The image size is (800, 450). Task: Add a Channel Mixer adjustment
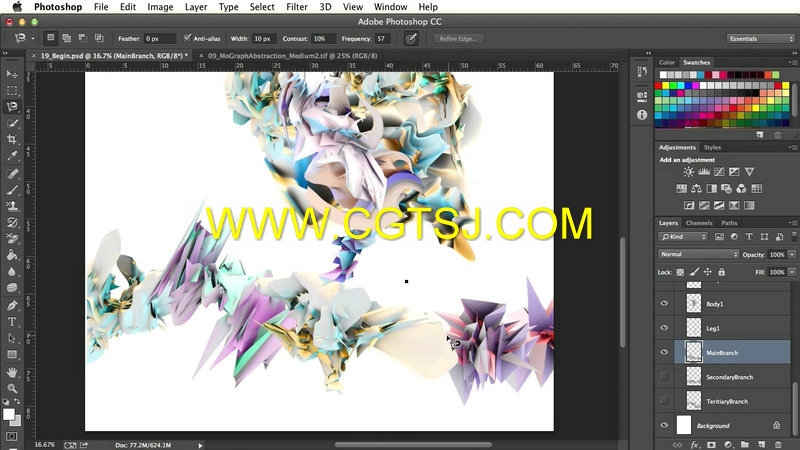[741, 189]
